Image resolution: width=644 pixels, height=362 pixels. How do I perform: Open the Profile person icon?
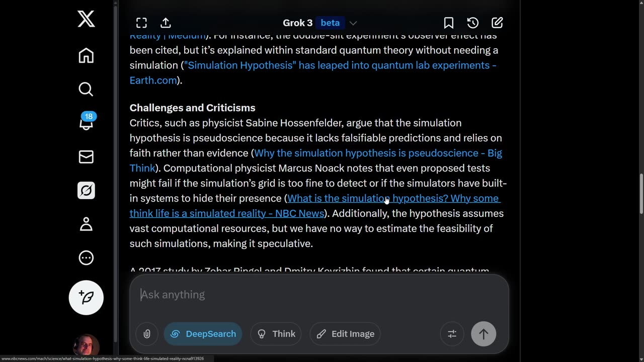[x=86, y=224]
